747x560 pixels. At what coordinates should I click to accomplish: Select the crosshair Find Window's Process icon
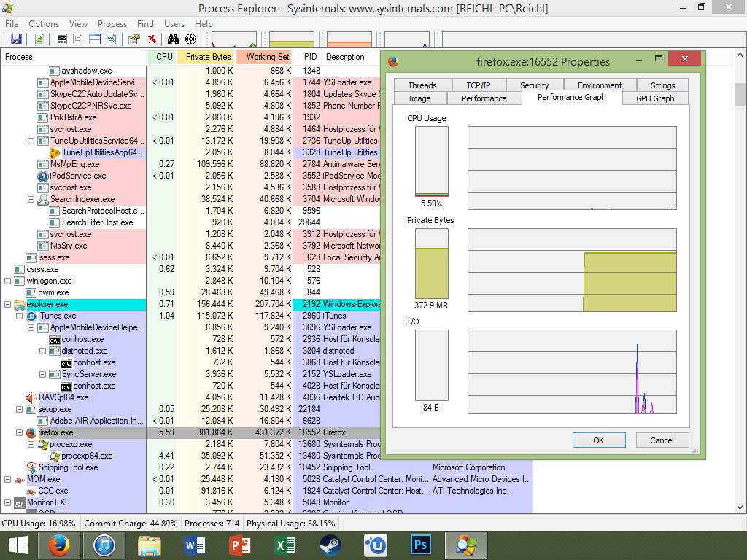point(190,39)
